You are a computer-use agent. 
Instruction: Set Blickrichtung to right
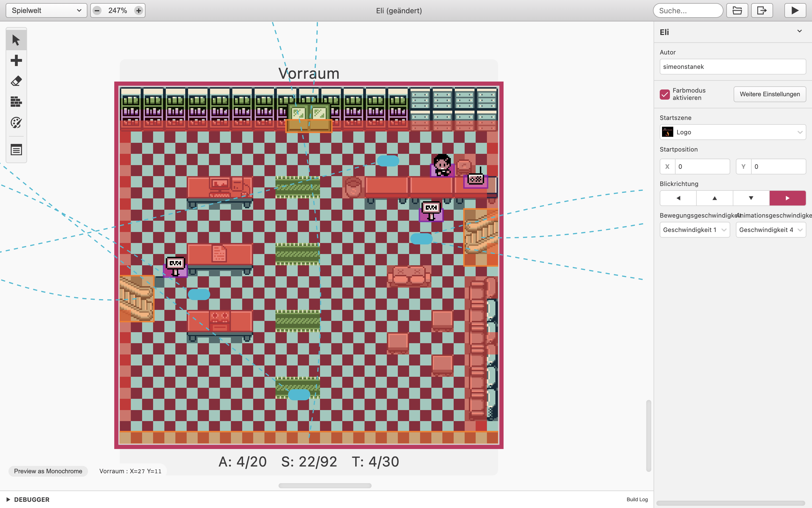point(787,198)
